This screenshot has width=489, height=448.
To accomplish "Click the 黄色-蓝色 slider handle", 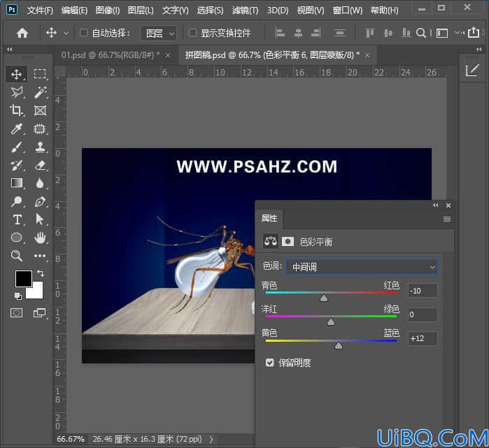I will 339,346.
